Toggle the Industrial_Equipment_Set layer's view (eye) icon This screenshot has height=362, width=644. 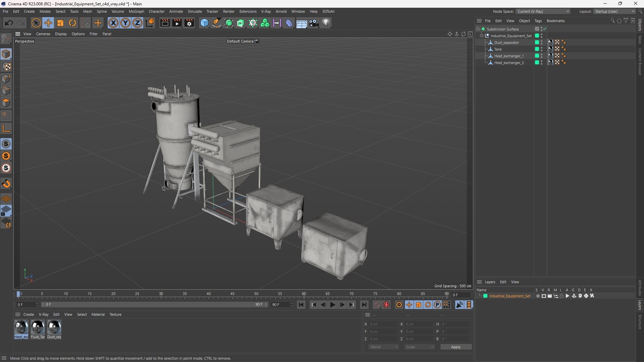point(544,296)
